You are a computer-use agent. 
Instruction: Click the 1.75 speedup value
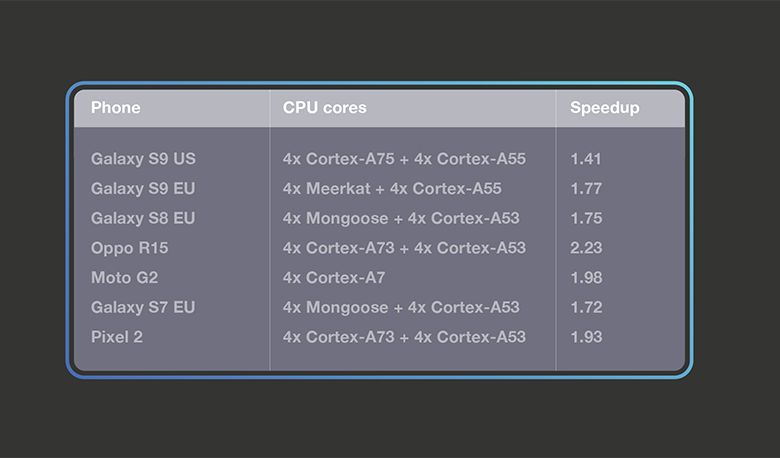click(x=586, y=218)
